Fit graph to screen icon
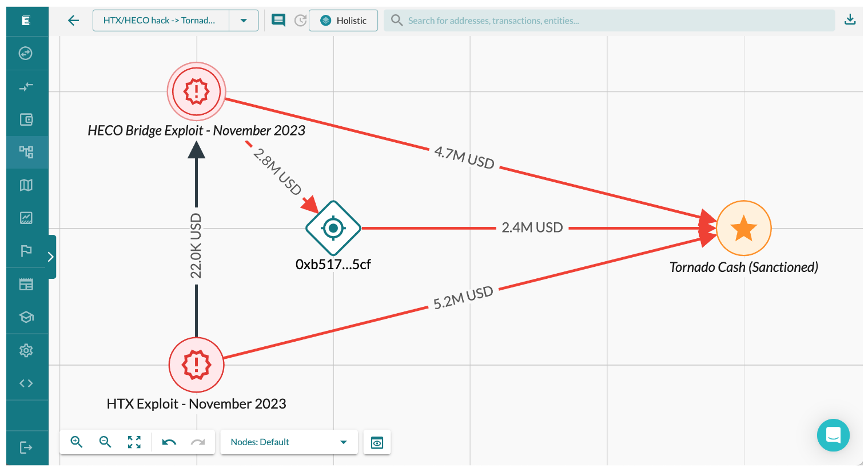 134,442
